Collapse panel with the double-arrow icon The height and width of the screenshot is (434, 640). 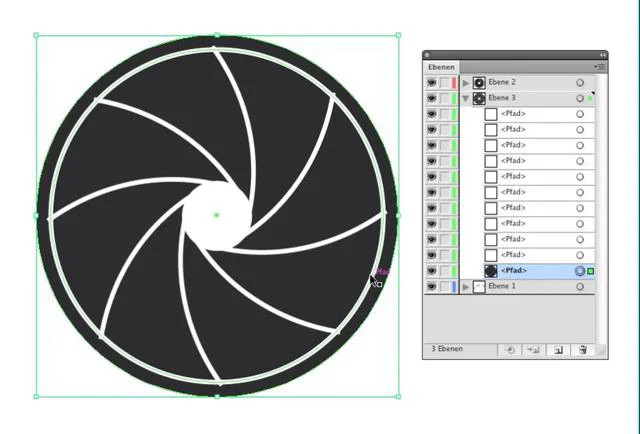click(603, 55)
